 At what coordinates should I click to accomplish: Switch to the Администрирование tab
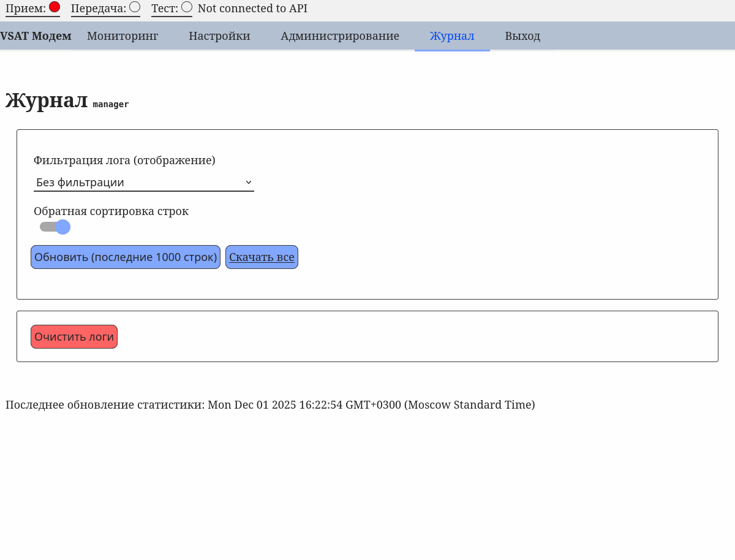click(340, 36)
